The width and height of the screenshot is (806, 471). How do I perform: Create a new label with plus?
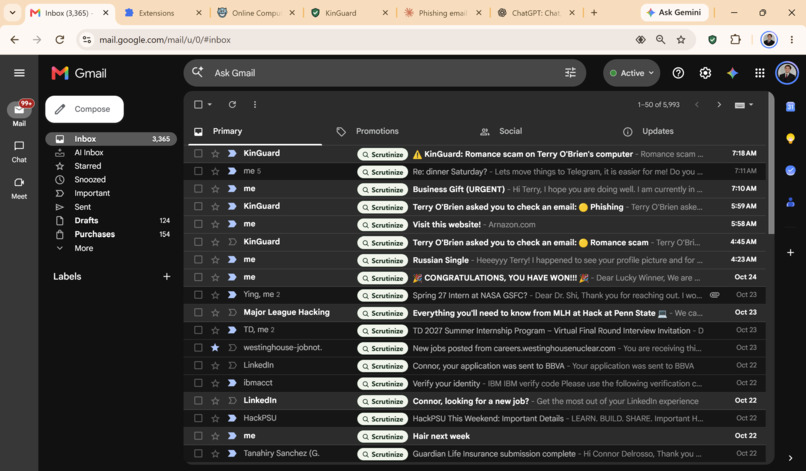(167, 277)
